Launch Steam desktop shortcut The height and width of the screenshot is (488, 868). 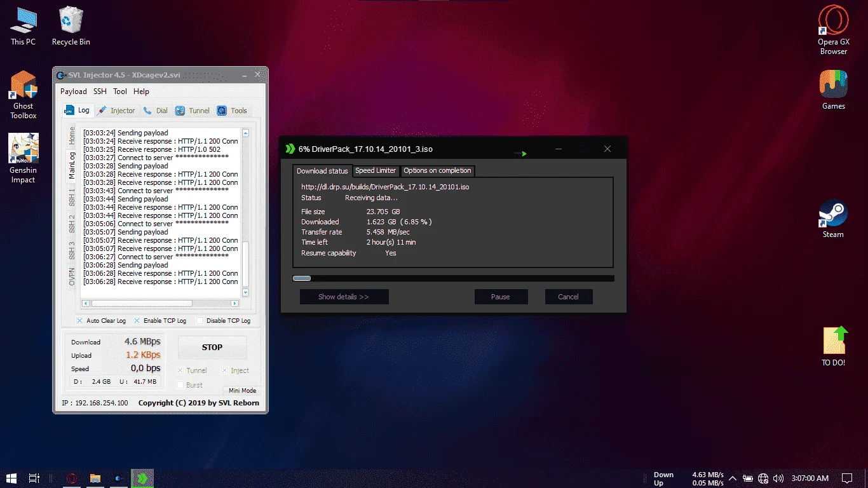pyautogui.click(x=833, y=218)
